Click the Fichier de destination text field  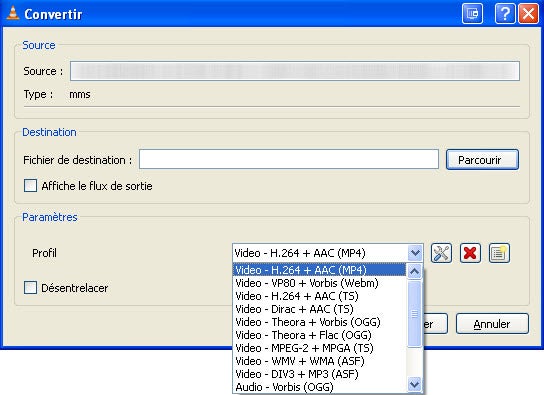[289, 160]
